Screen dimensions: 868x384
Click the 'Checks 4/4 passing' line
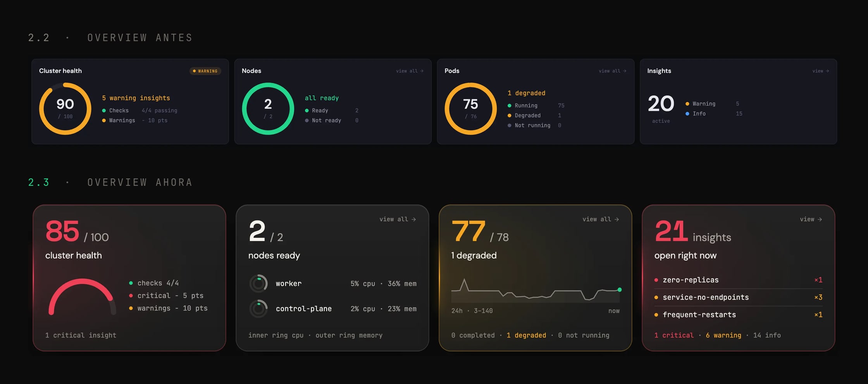[x=139, y=111]
